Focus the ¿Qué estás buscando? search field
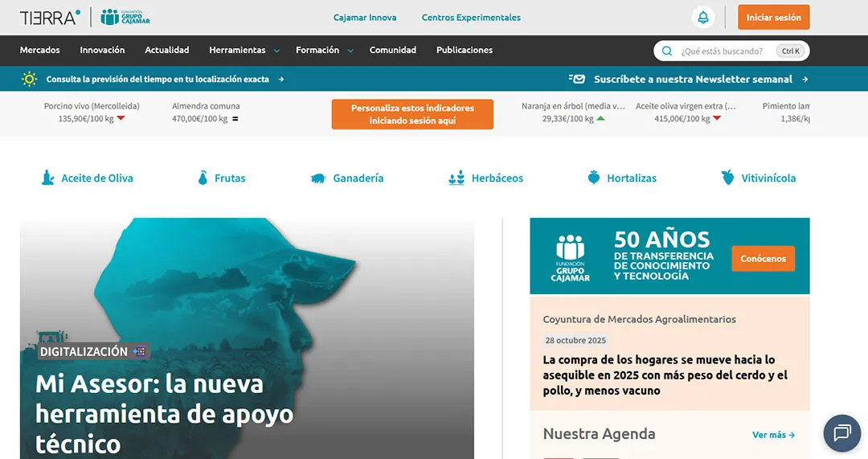 (731, 51)
